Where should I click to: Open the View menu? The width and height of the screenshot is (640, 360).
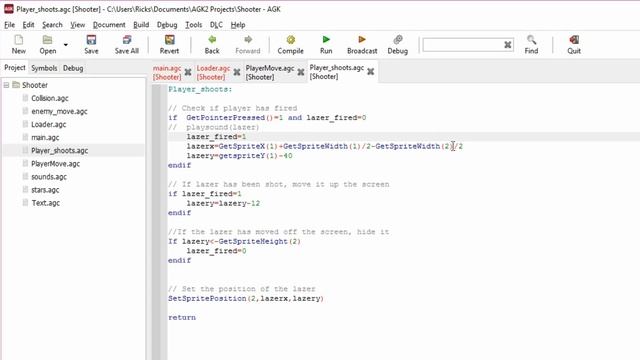tap(78, 25)
